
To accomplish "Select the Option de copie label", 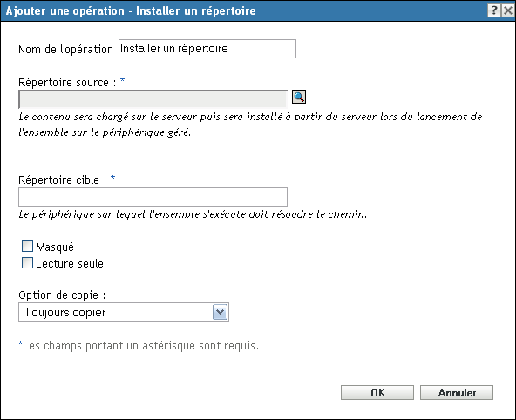I will [62, 295].
